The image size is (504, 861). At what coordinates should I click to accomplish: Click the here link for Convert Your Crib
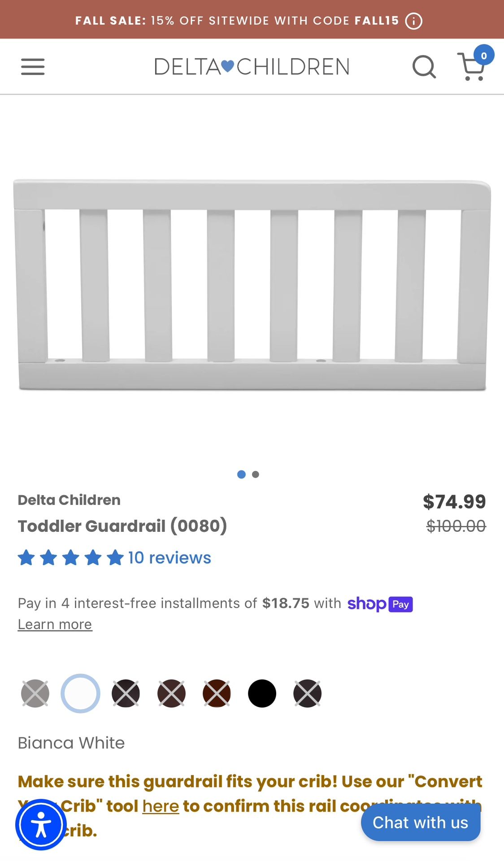coord(160,805)
